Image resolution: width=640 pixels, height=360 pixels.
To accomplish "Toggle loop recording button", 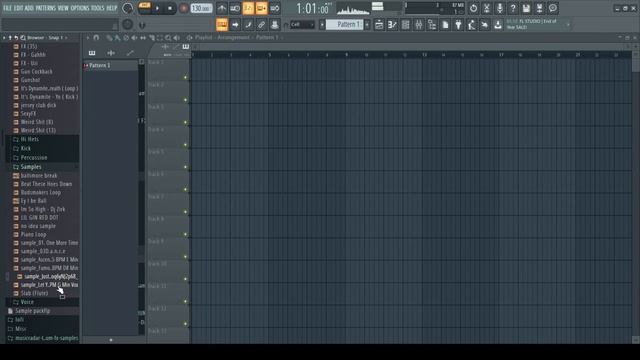I will pos(275,8).
